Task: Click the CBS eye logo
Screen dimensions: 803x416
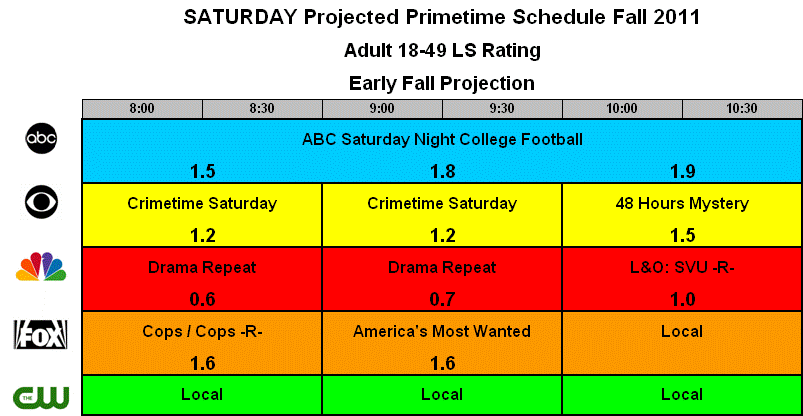Action: pyautogui.click(x=40, y=204)
